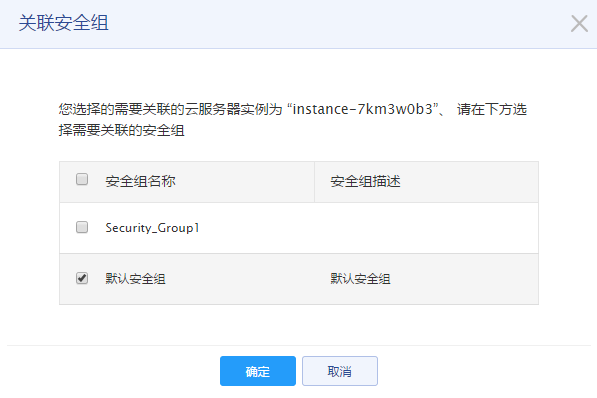
Task: Tick the select-all checkbox in the table header
Action: tap(82, 179)
